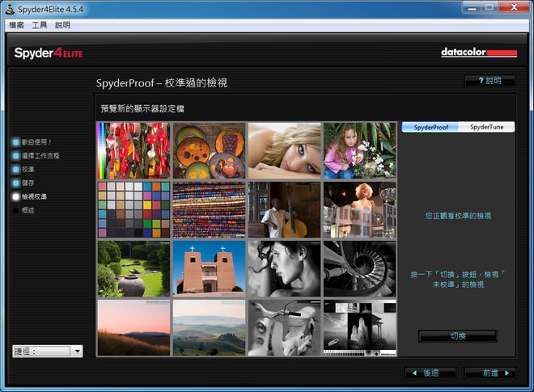Click the 前進 next button
The image size is (534, 392).
click(489, 373)
